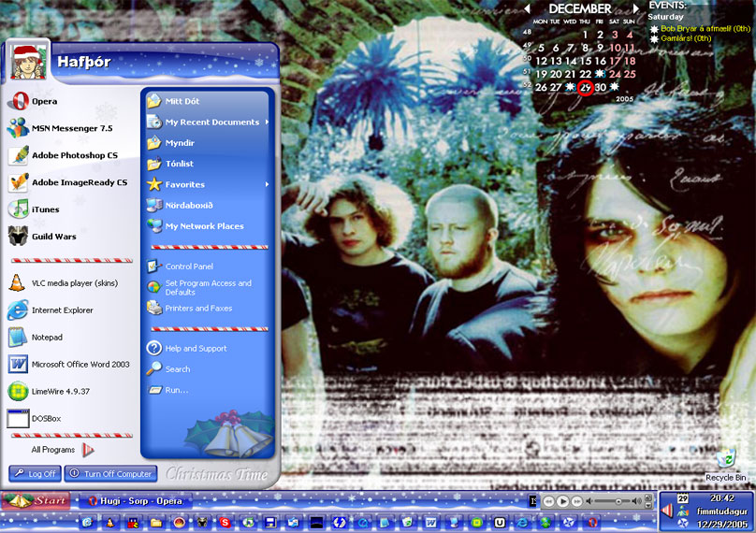
Task: Select December 30 on the calendar
Action: point(601,87)
